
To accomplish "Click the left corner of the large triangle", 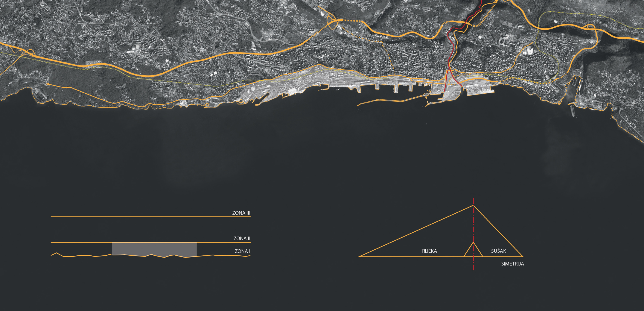I will [x=359, y=256].
